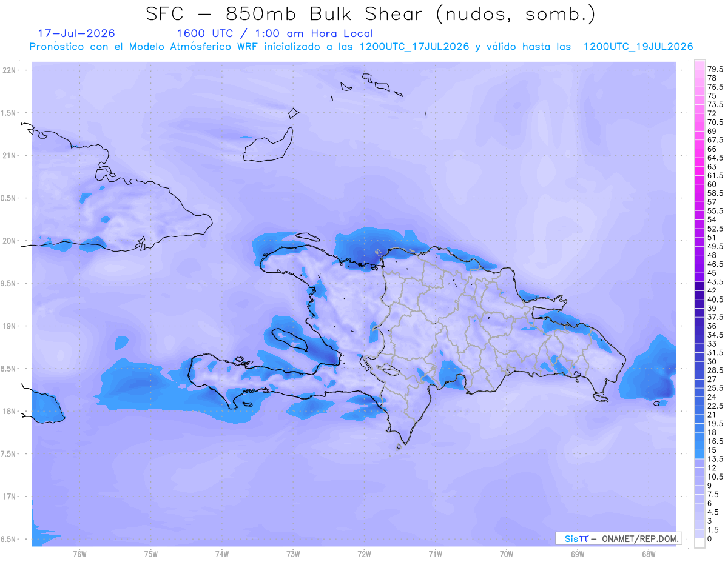This screenshot has width=728, height=562.
Task: Click the '8.5N' latitude label
Action: (8, 369)
